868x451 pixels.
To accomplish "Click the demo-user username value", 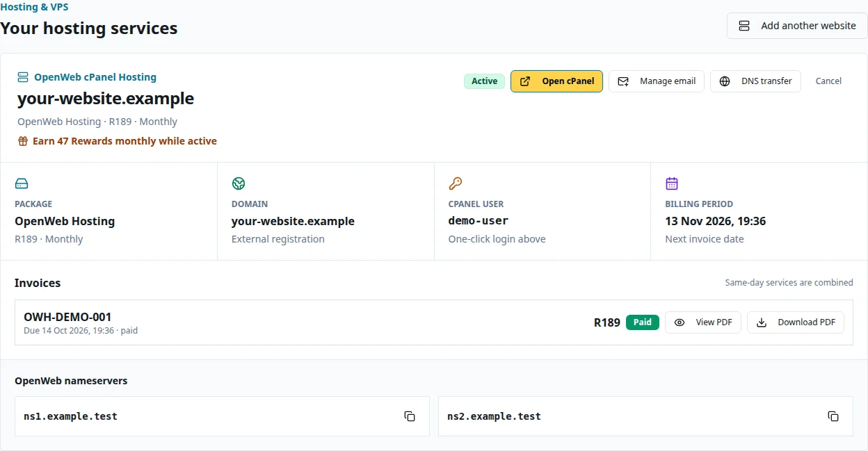I will 479,221.
